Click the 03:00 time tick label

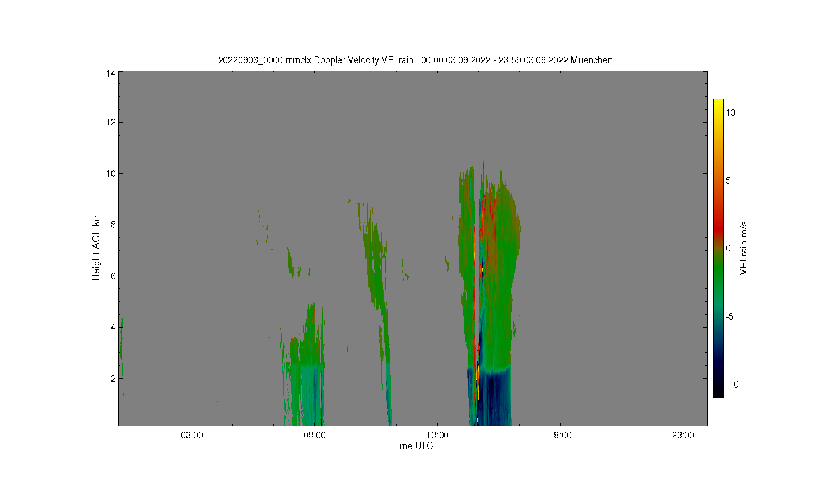(x=192, y=436)
